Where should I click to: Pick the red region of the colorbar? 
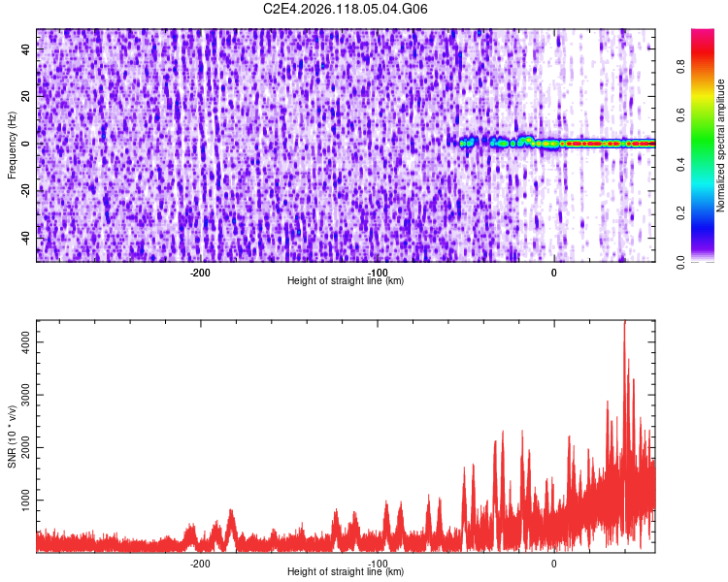pyautogui.click(x=703, y=53)
